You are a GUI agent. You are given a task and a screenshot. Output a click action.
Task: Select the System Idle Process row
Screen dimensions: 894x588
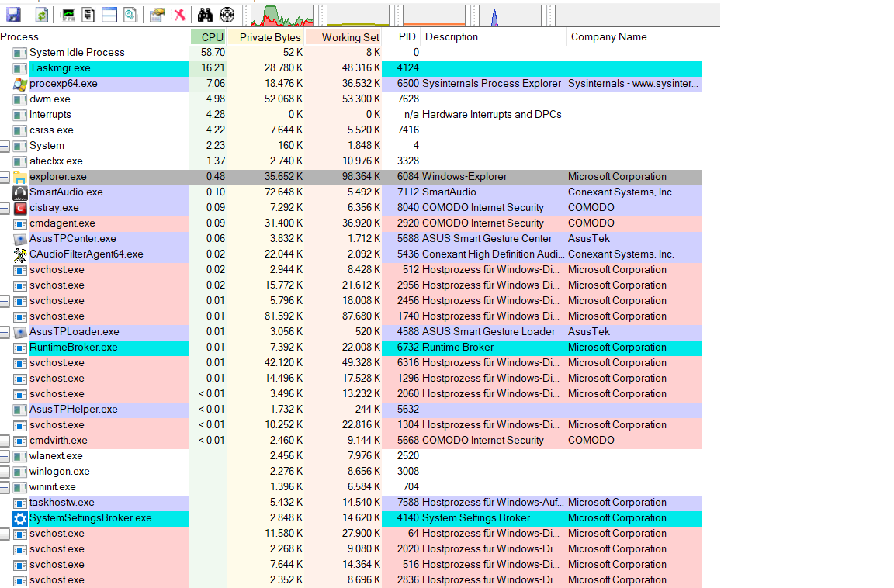[351, 53]
